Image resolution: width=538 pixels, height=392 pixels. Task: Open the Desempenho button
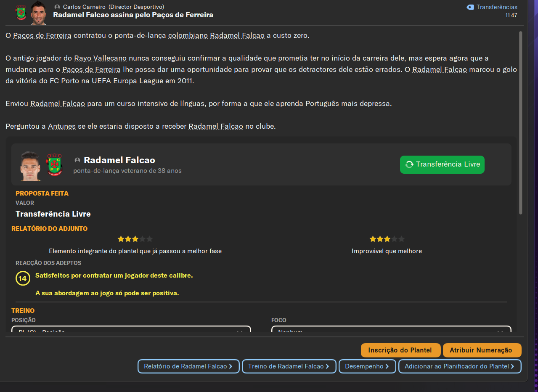click(367, 366)
